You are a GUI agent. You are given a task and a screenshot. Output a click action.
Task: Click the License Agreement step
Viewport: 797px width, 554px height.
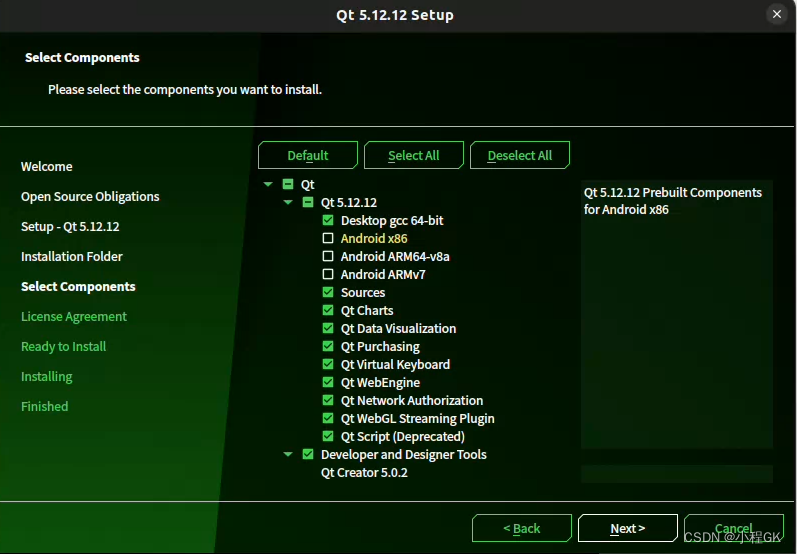coord(74,317)
